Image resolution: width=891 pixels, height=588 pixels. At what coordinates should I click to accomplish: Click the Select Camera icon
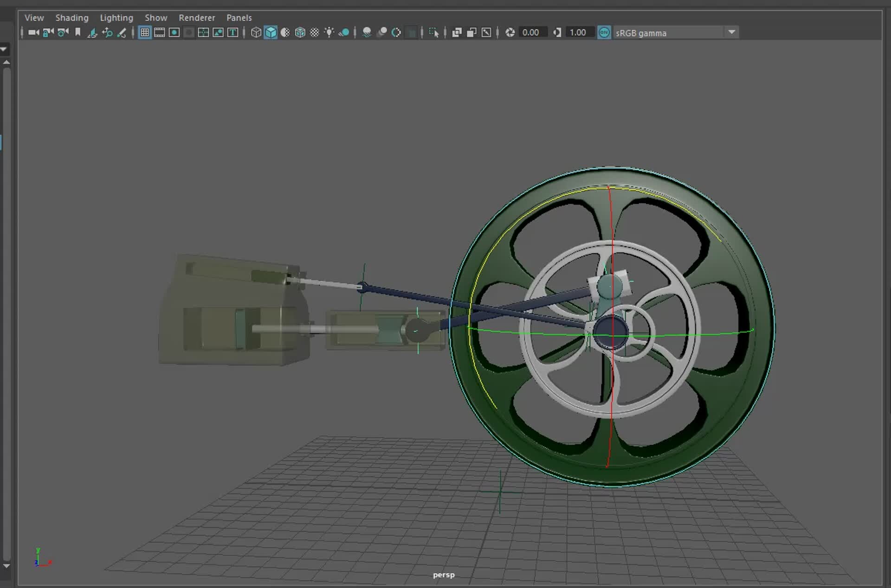(x=33, y=32)
